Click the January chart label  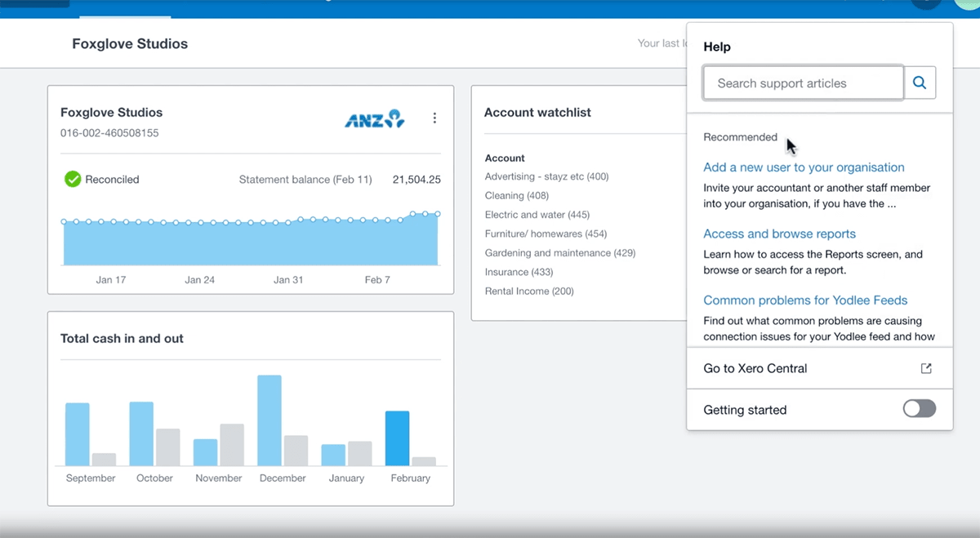346,478
